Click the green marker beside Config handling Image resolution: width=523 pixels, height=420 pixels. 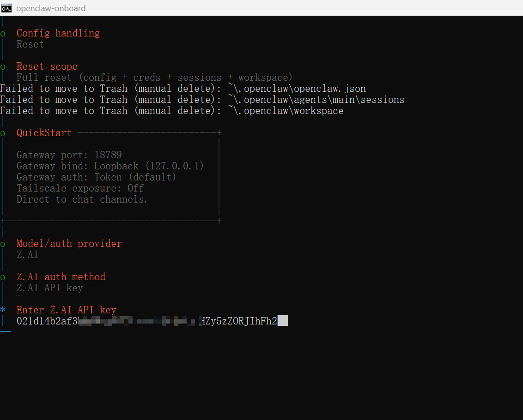click(3, 34)
